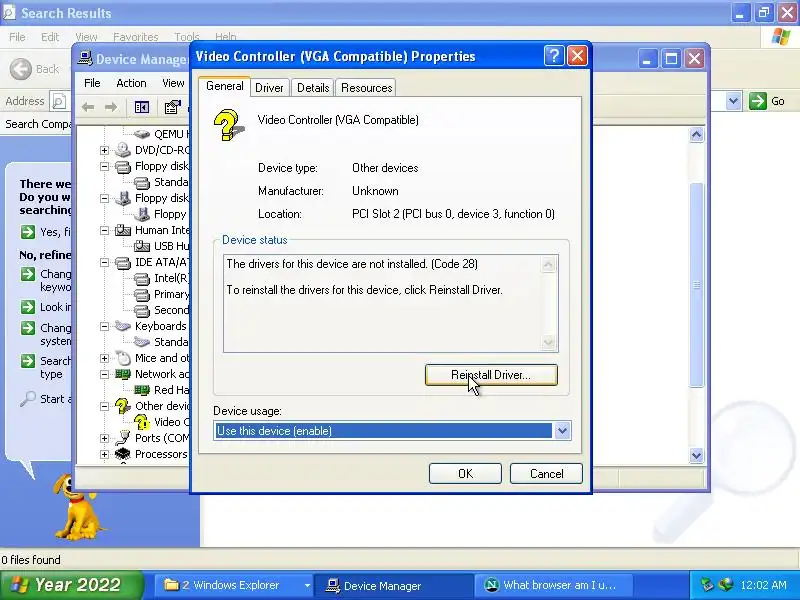Click the Ports category icon
The image size is (800, 600).
pos(122,438)
